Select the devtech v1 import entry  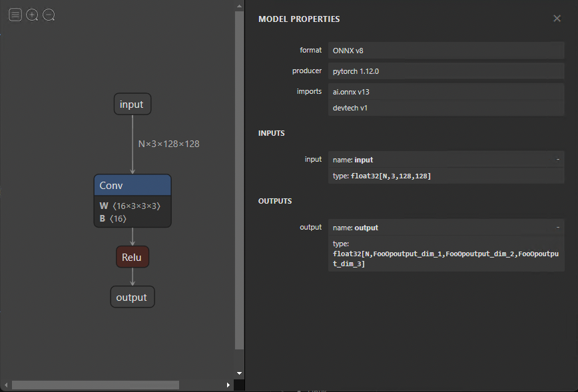click(446, 108)
